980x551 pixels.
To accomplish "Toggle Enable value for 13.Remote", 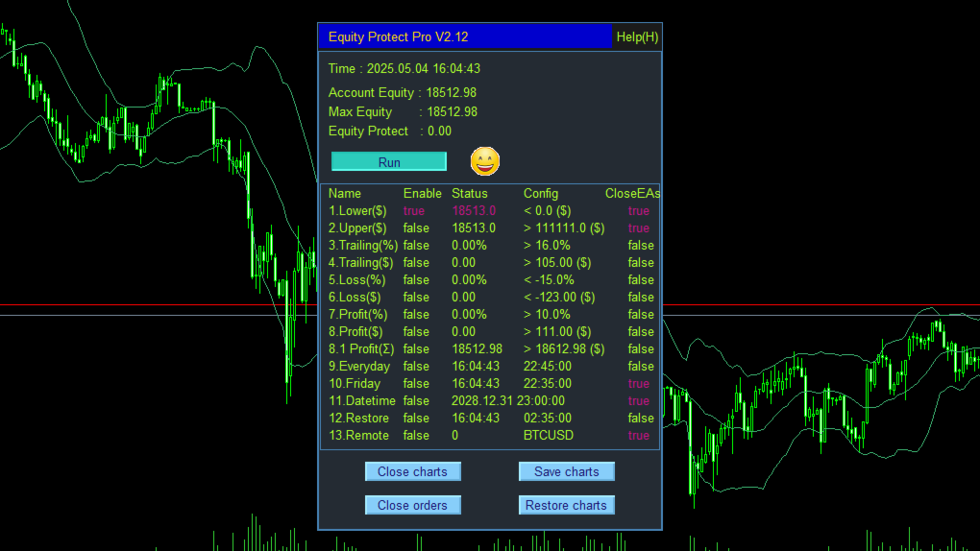I will pos(416,436).
